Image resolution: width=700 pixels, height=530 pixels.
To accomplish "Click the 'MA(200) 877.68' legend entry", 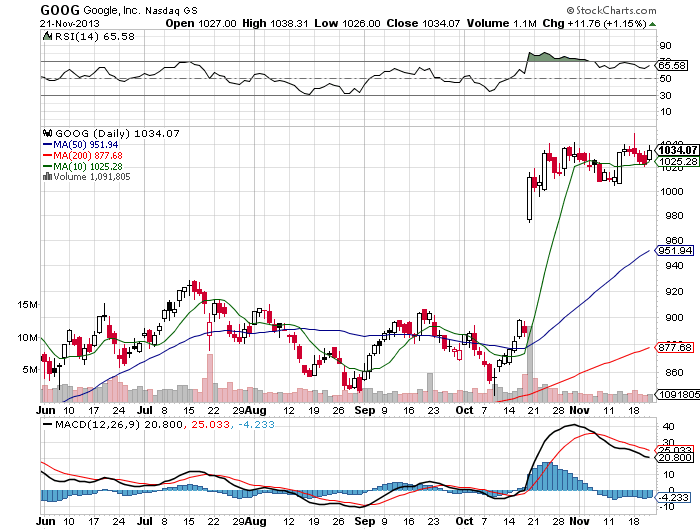I will (88, 155).
